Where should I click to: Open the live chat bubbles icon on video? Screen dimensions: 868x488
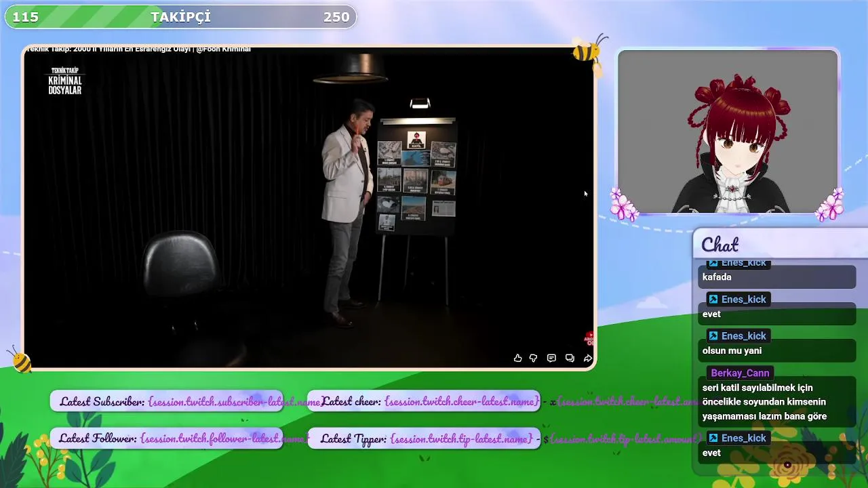(x=570, y=358)
